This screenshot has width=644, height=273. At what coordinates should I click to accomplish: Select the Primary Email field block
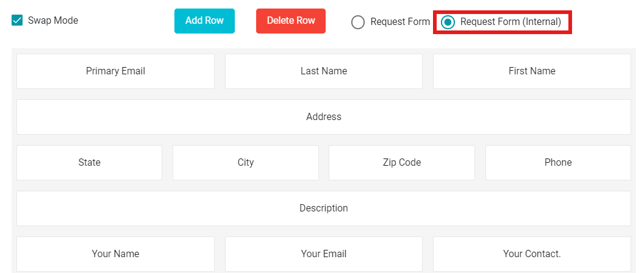[x=115, y=71]
